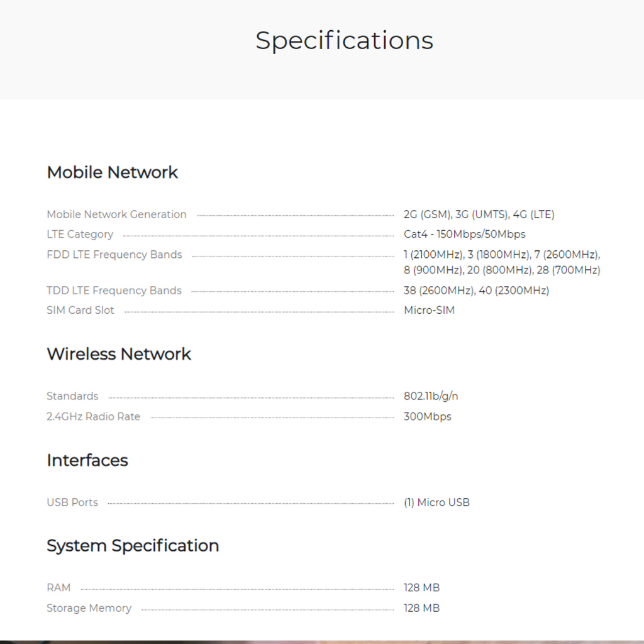Click the 2G (GSM), 3G (UMTS), 4G (LTE) text
The width and height of the screenshot is (644, 644).
point(479,214)
